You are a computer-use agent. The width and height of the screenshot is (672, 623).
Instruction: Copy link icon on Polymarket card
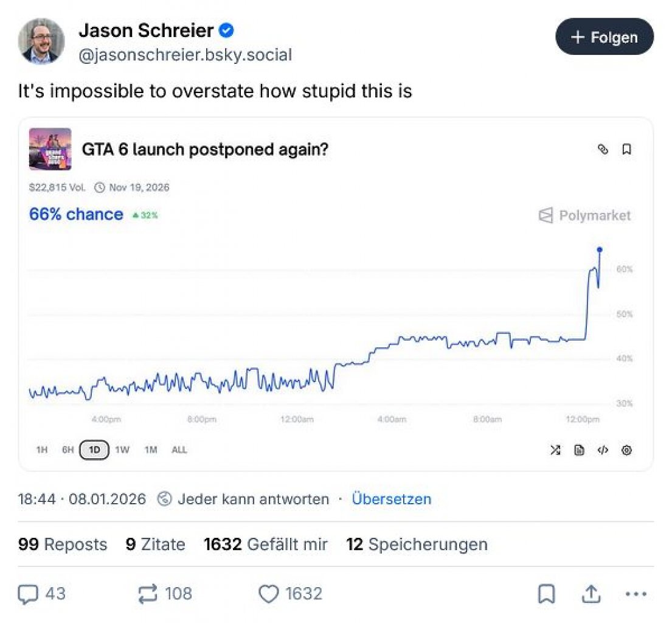pyautogui.click(x=603, y=149)
